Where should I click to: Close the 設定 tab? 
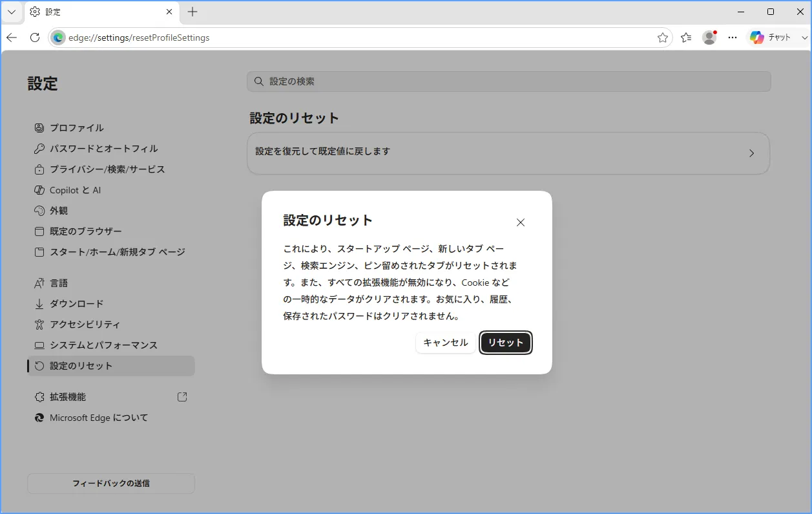click(x=169, y=12)
